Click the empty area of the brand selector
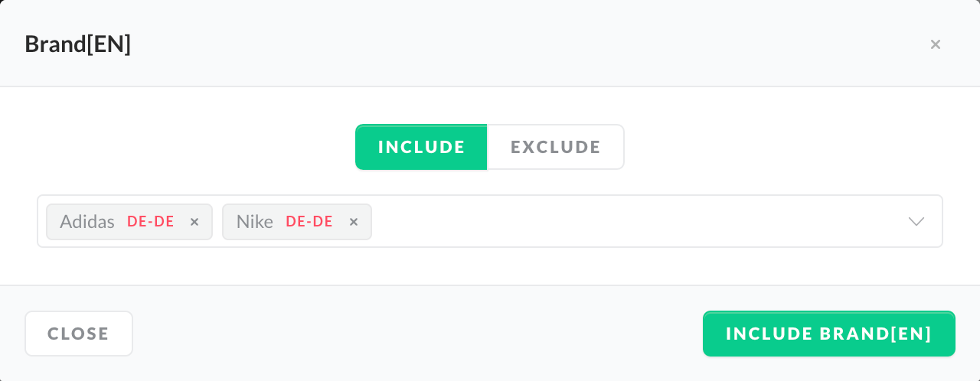Image resolution: width=980 pixels, height=381 pixels. (635, 222)
